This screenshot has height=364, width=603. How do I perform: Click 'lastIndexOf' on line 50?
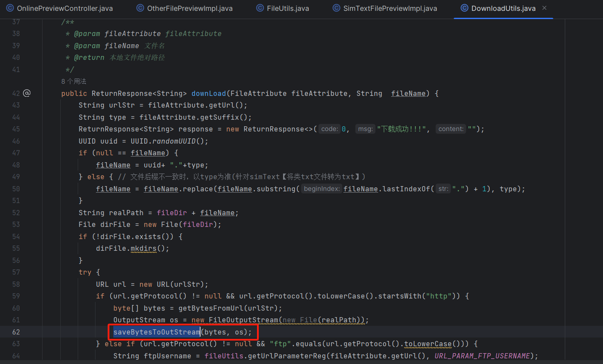tap(406, 189)
